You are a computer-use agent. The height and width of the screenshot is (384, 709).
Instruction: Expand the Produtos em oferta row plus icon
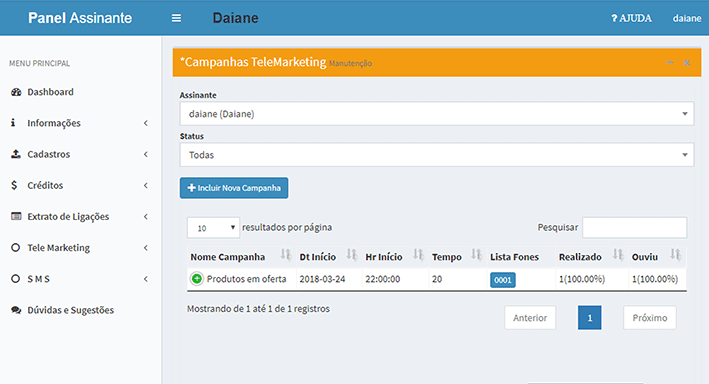[x=197, y=279]
